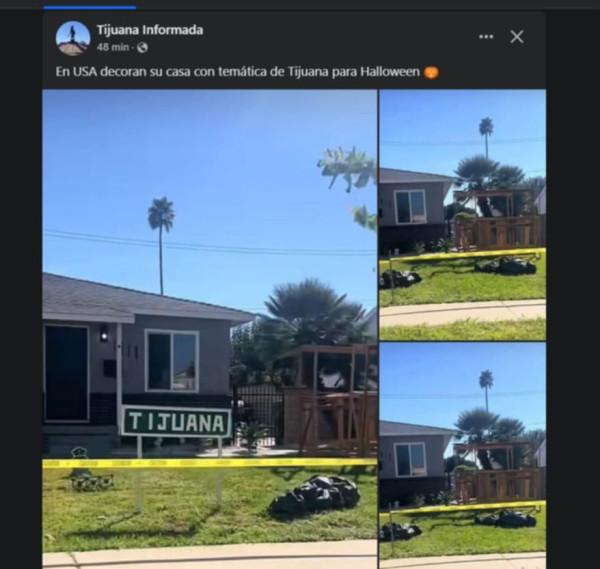Click the house window in large photo

click(x=172, y=361)
